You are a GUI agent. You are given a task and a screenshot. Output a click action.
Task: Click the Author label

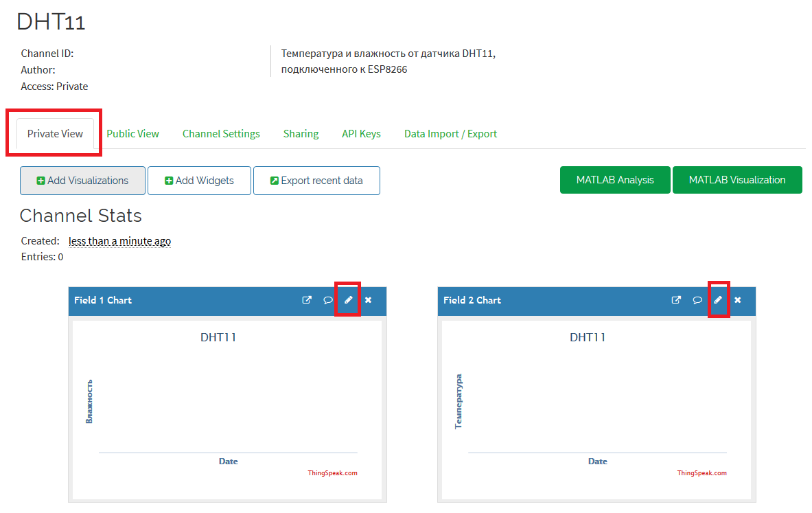pyautogui.click(x=38, y=70)
